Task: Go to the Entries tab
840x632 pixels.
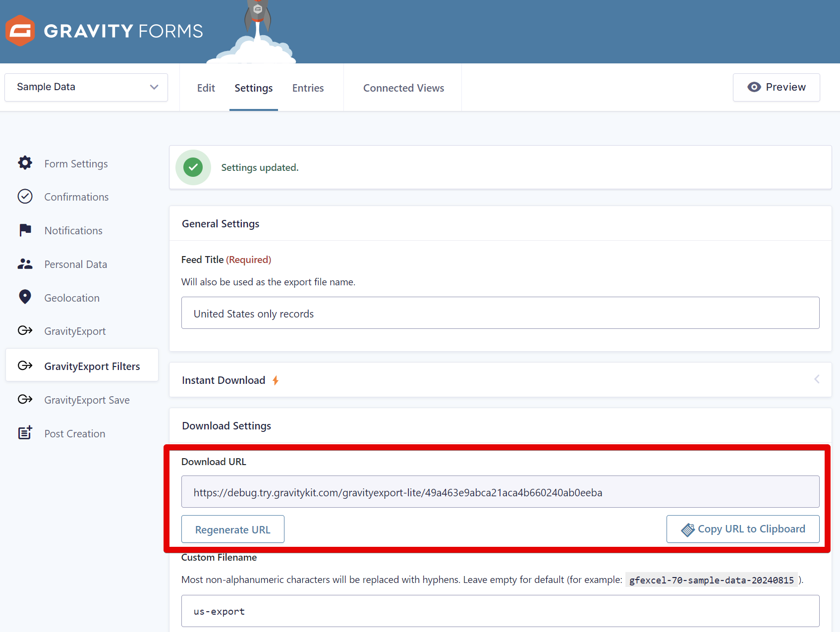Action: (x=308, y=88)
